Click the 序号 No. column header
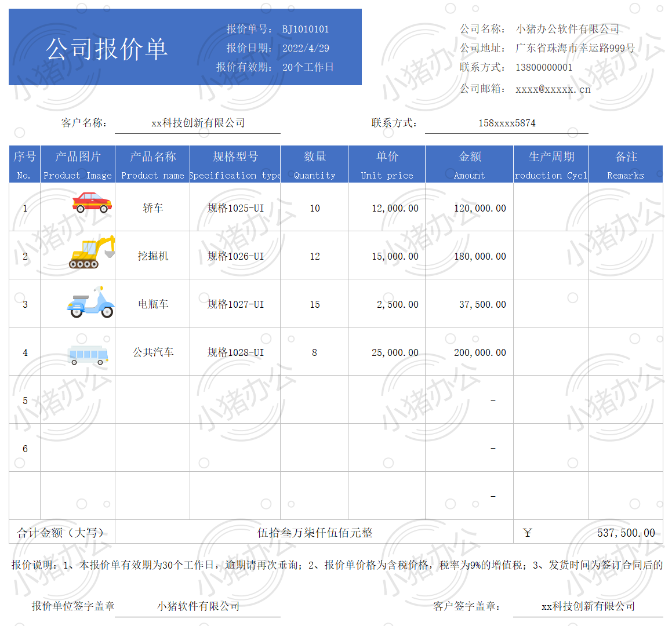The image size is (672, 626). tap(24, 165)
